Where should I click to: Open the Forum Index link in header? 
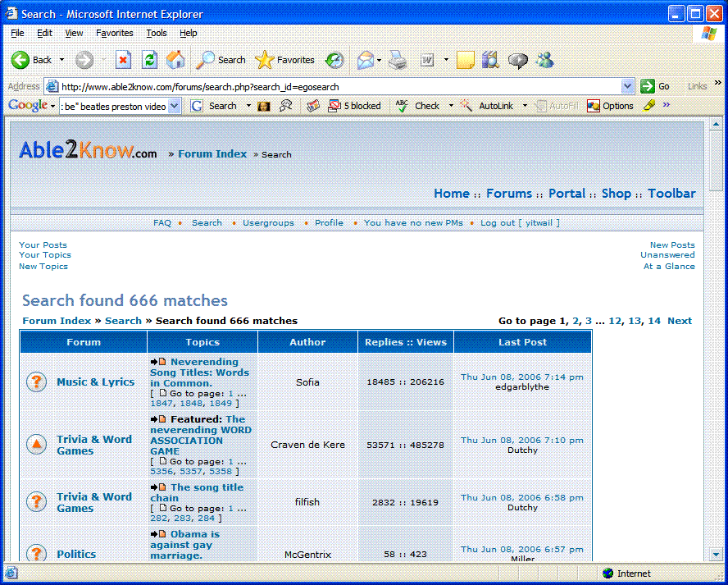[x=212, y=153]
